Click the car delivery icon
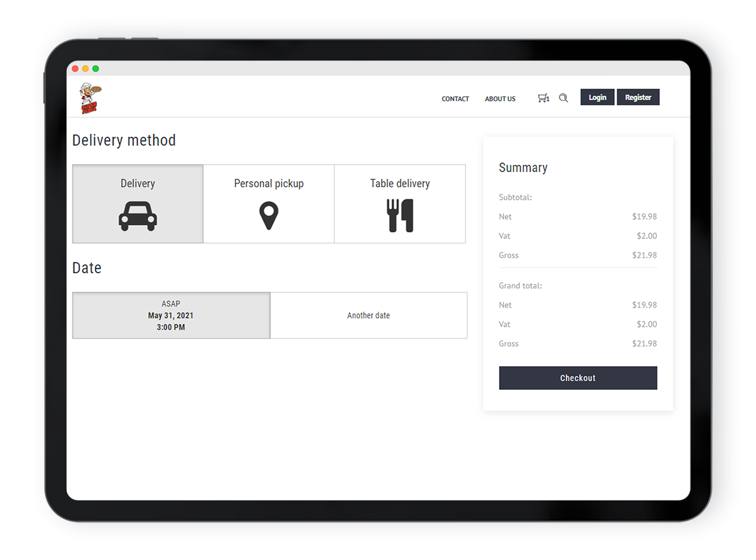Screen dimensions: 756x560 tap(138, 216)
